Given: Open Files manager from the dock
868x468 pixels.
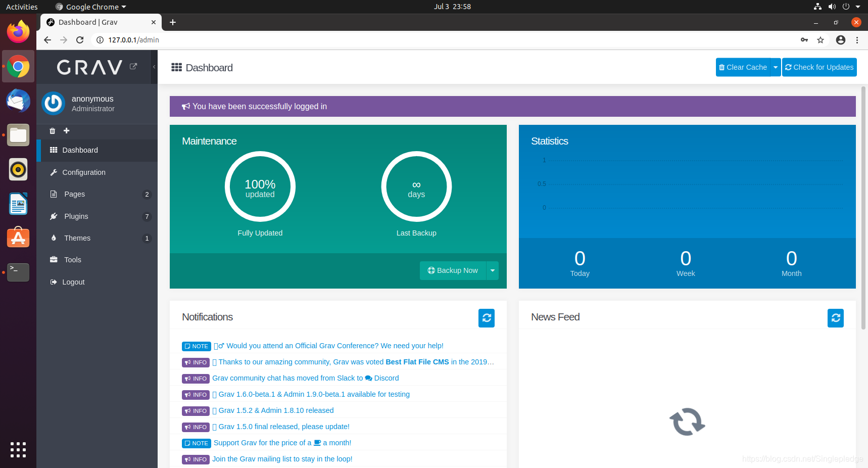Looking at the screenshot, I should [x=18, y=135].
